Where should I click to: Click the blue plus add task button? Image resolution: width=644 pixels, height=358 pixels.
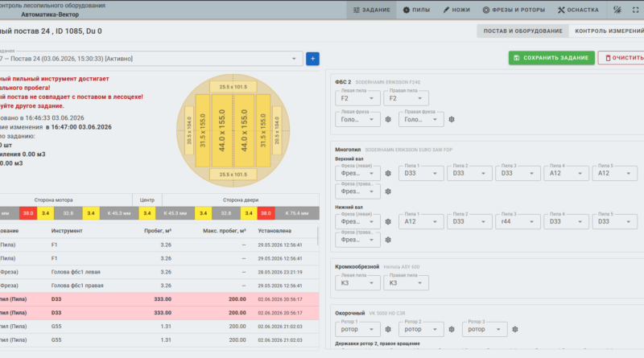312,59
